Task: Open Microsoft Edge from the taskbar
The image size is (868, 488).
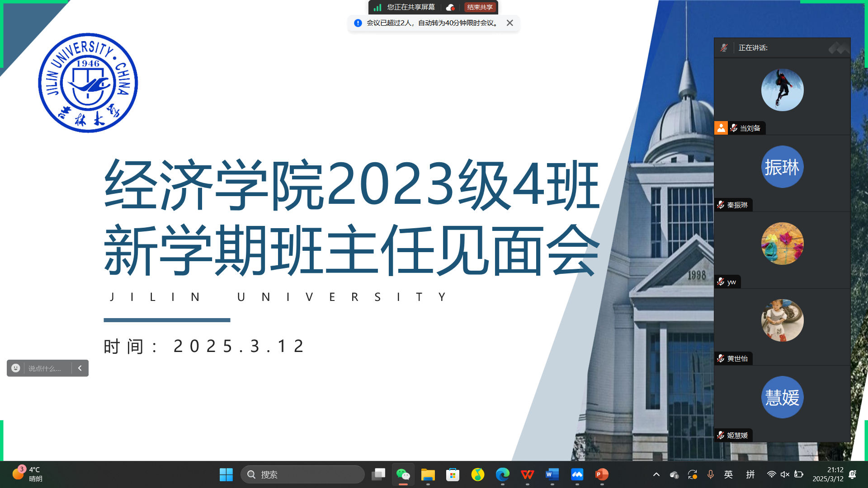Action: pos(502,474)
